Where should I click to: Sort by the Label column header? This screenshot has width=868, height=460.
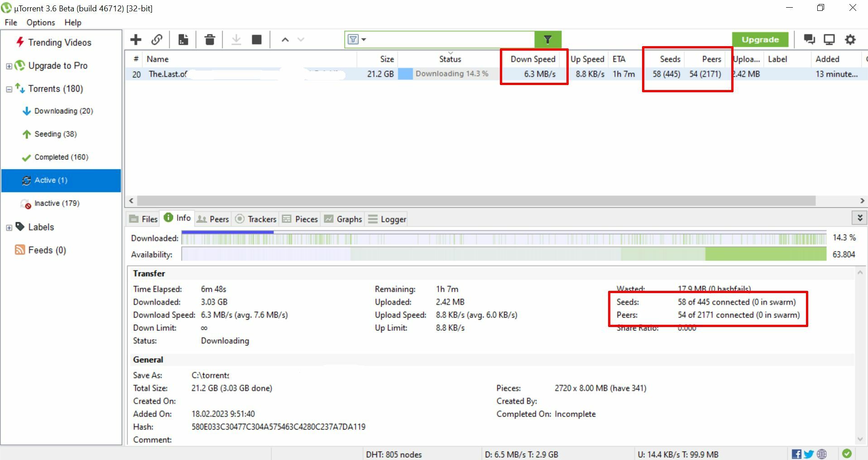pos(786,59)
